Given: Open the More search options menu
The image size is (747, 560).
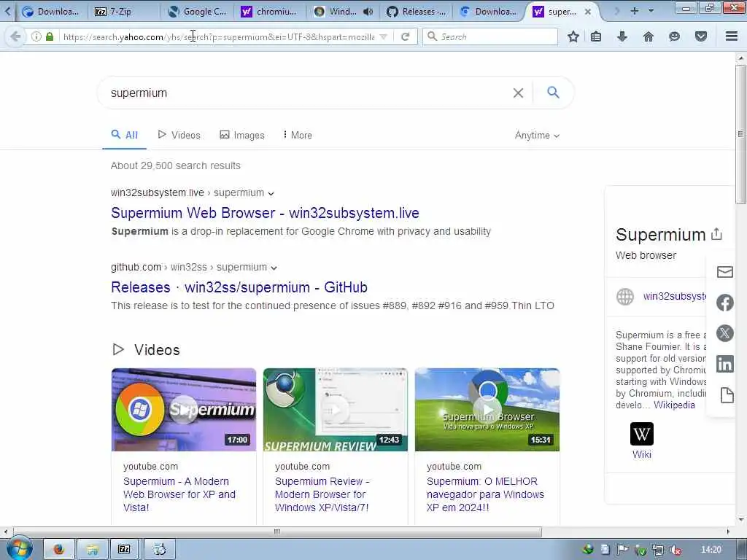Looking at the screenshot, I should tap(298, 135).
